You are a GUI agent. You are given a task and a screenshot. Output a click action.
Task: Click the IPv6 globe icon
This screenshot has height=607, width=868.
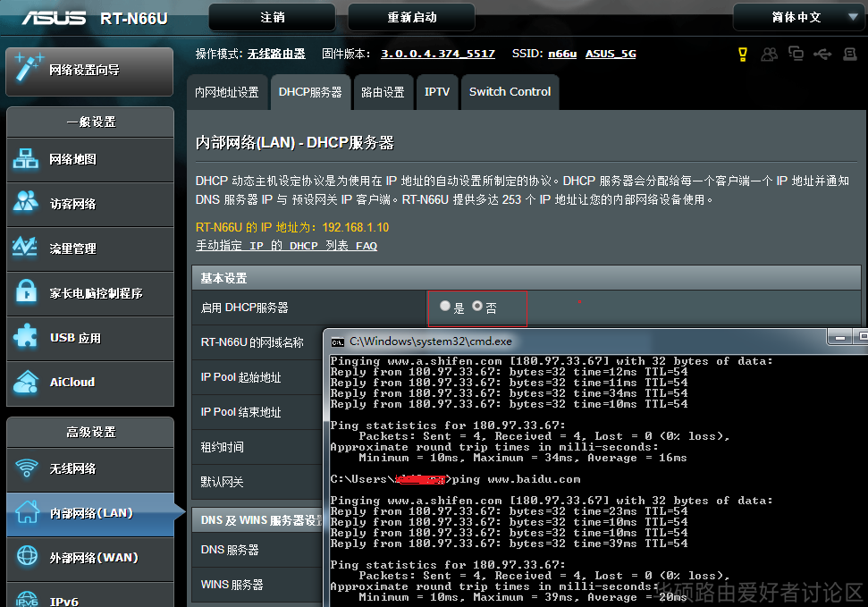coord(27,599)
